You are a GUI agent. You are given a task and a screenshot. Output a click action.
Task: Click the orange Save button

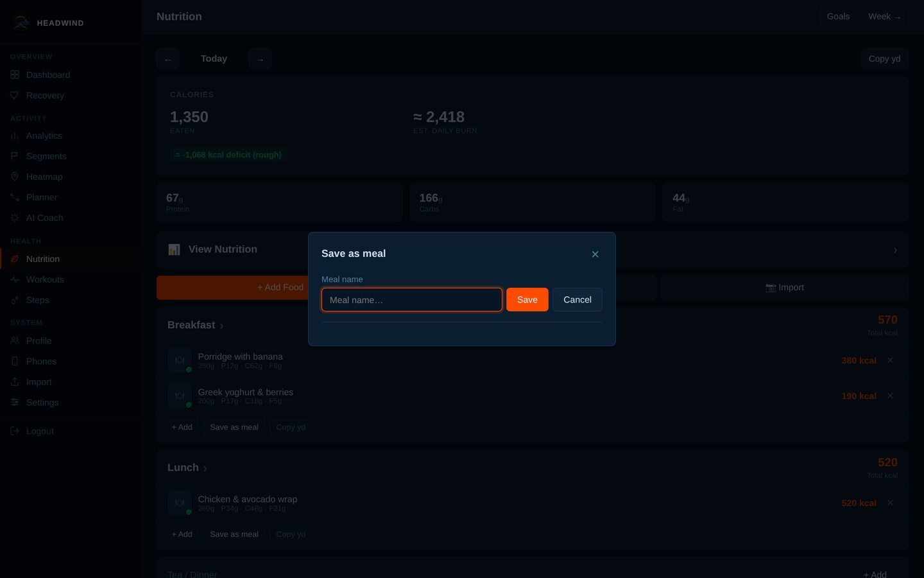point(527,300)
